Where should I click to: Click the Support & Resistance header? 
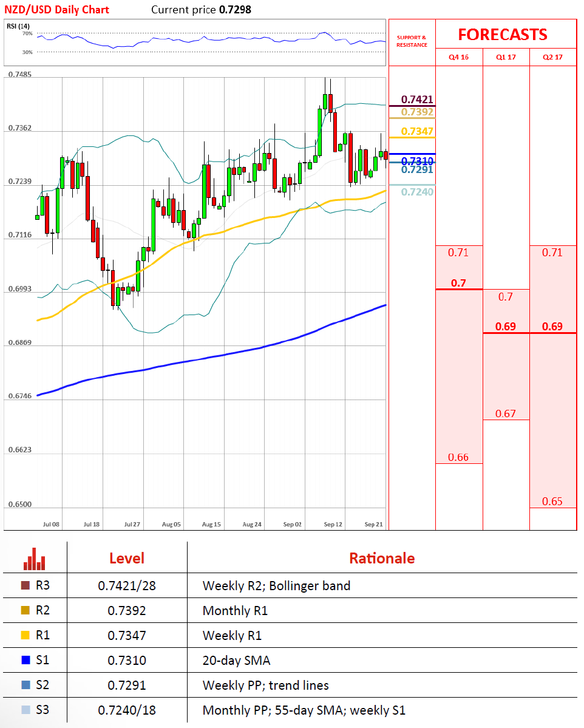click(412, 41)
